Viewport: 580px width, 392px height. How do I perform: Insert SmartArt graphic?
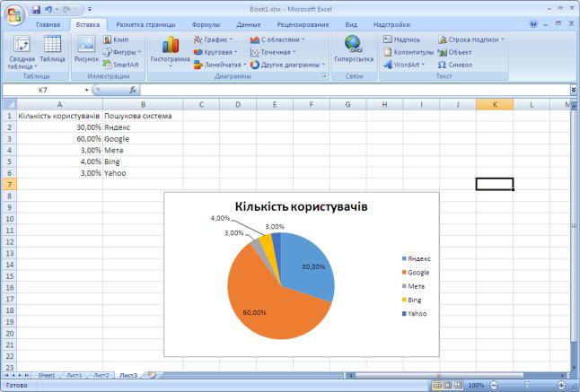tap(121, 65)
